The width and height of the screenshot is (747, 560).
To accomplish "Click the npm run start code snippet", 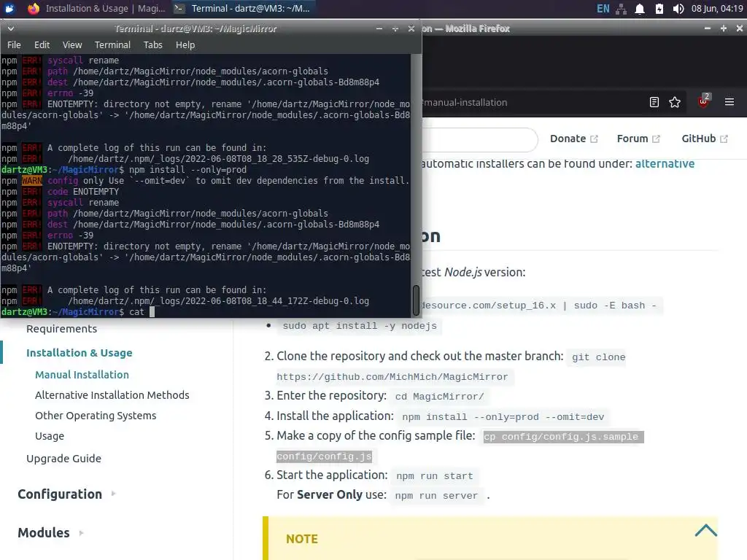I will coord(435,476).
